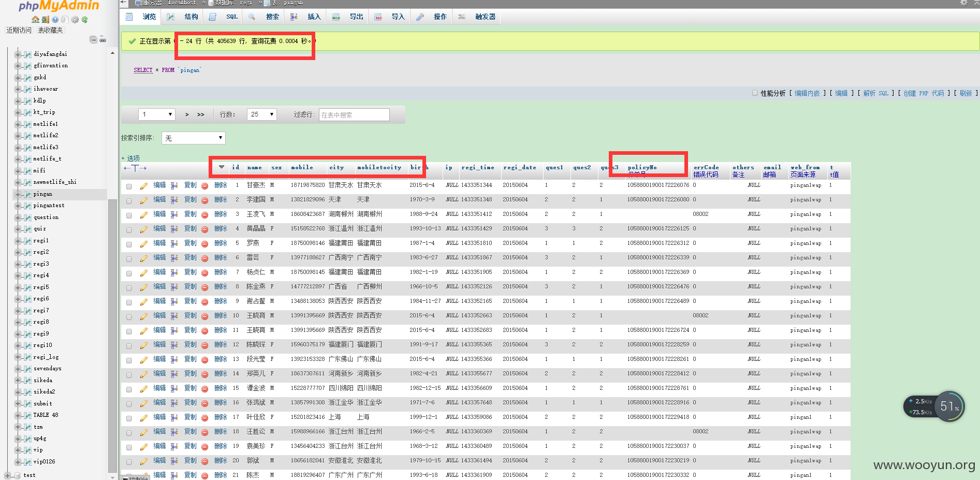
Task: Click copy icon for row 段光莹
Action: click(174, 359)
